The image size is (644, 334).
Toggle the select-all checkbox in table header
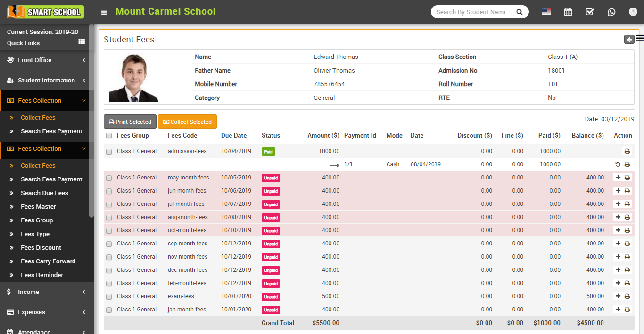(x=109, y=136)
